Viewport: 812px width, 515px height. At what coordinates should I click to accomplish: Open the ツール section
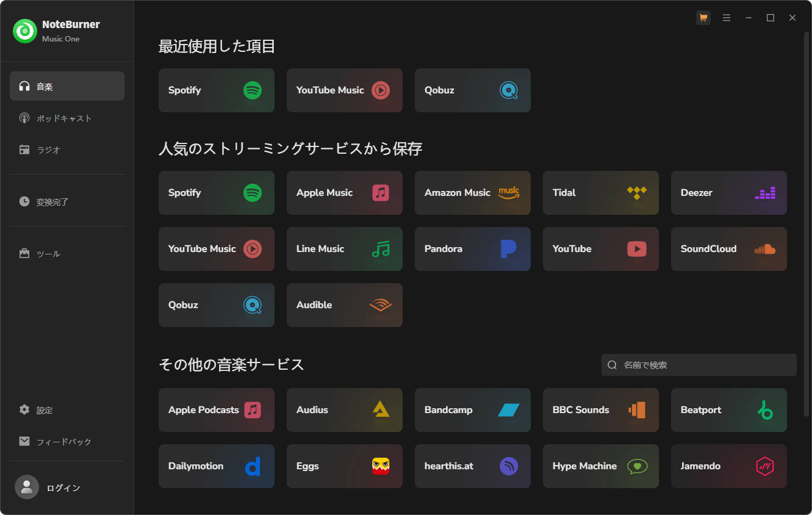point(67,253)
